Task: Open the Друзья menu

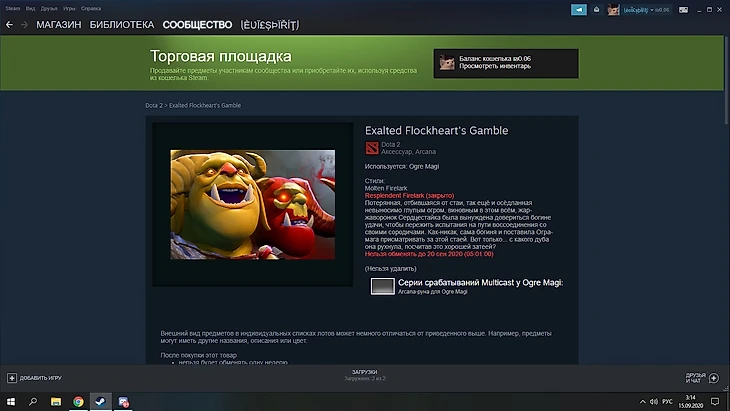Action: click(48, 8)
